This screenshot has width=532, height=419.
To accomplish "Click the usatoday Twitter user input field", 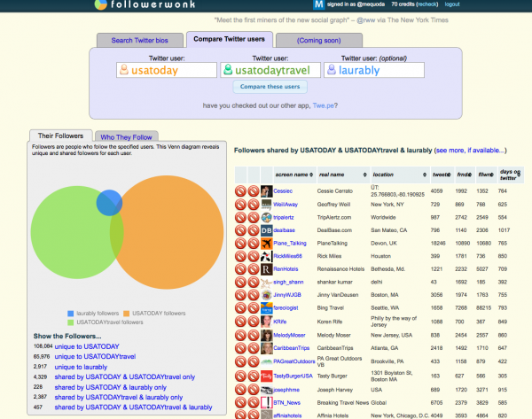I will 167,70.
